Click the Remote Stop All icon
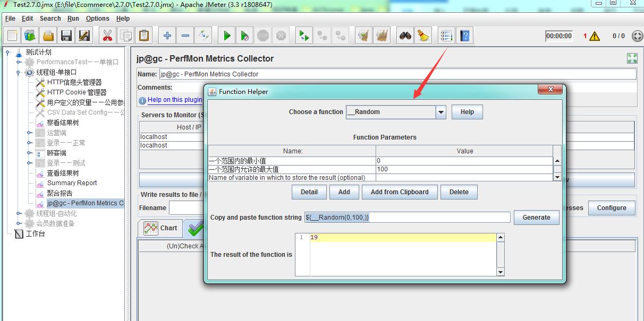The height and width of the screenshot is (321, 644). pos(322,36)
